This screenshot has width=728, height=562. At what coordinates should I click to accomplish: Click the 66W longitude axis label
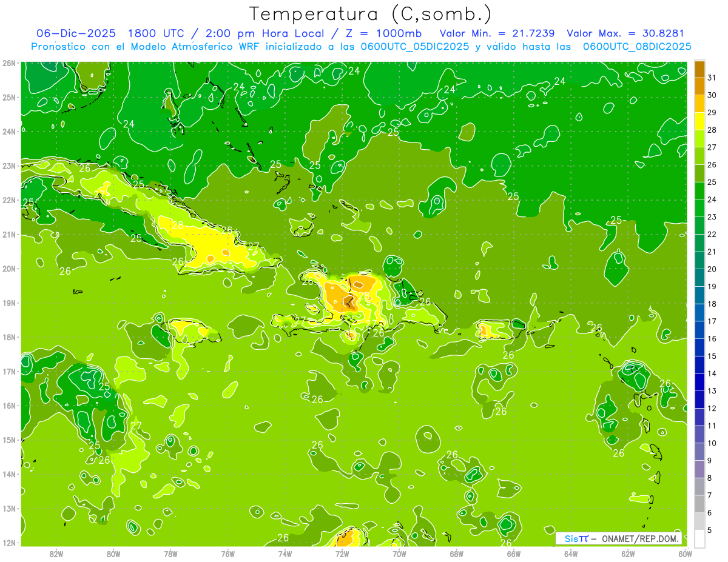coord(514,554)
